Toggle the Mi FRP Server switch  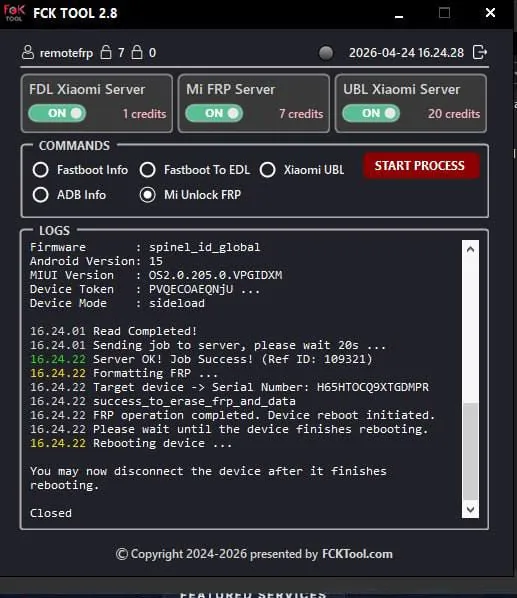tap(214, 113)
